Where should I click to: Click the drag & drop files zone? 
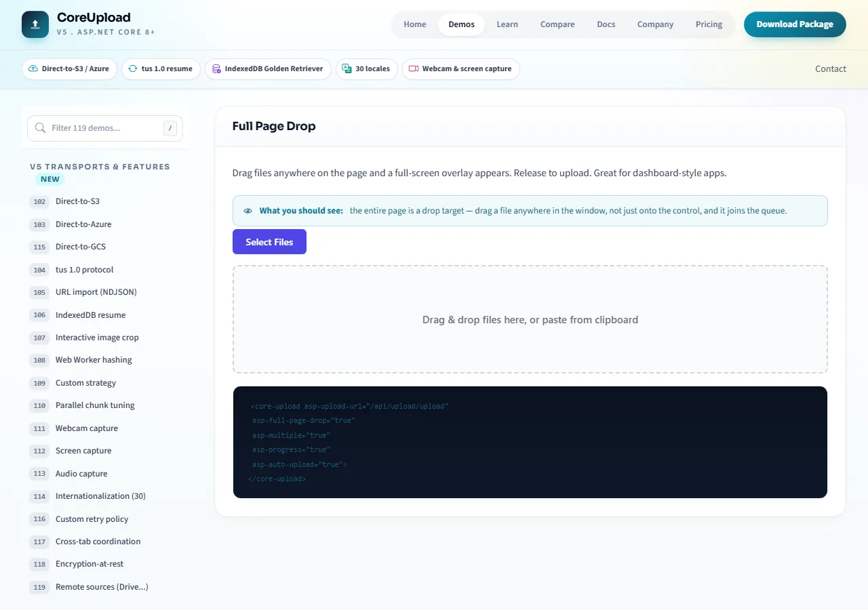click(530, 319)
